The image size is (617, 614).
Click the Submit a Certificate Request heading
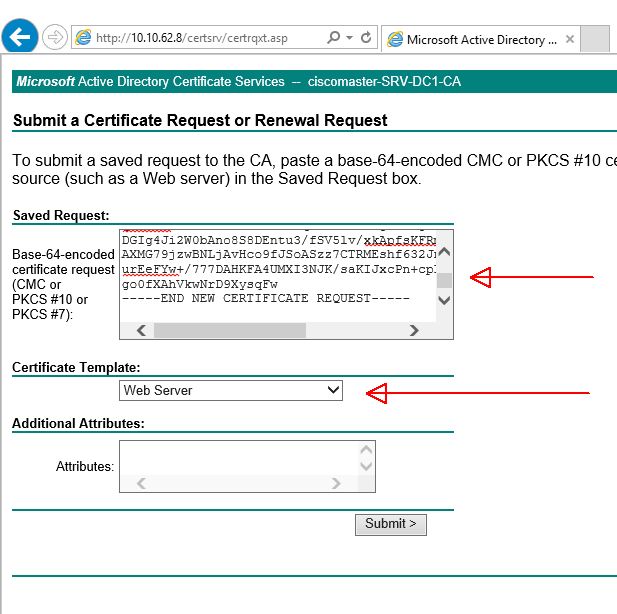point(200,120)
